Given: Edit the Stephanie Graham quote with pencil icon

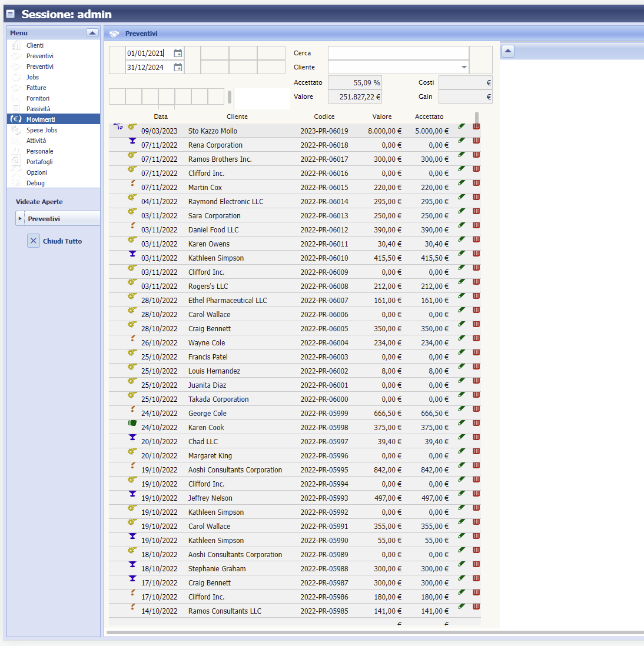Looking at the screenshot, I should pos(462,564).
